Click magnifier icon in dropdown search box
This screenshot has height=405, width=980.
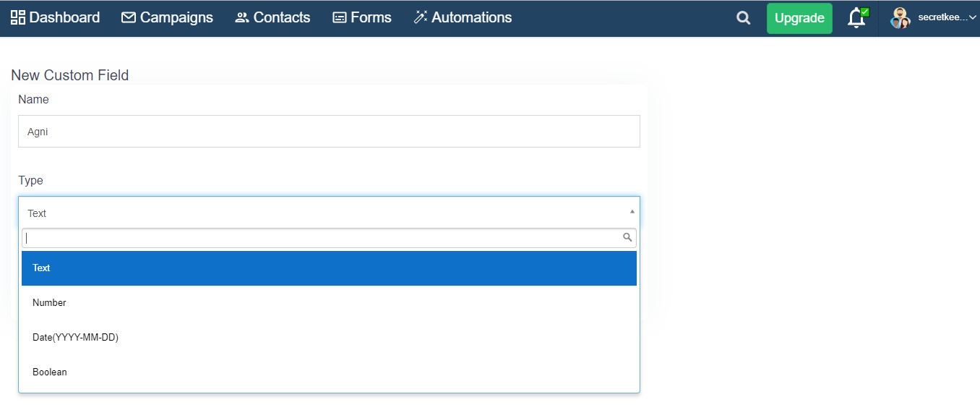[628, 237]
